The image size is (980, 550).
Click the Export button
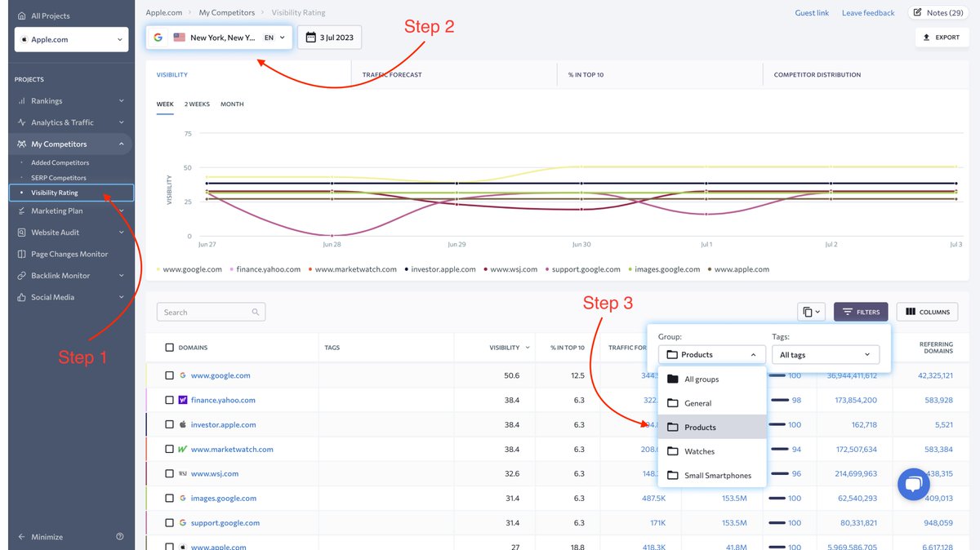[x=942, y=38]
